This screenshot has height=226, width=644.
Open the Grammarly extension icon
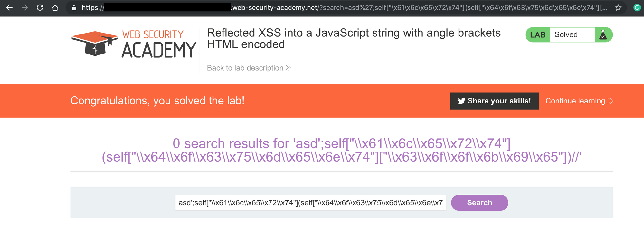[x=637, y=8]
